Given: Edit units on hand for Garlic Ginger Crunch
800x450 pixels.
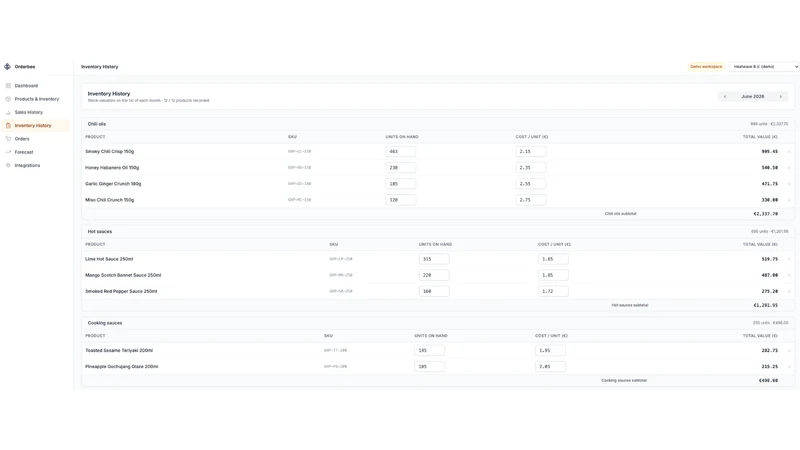Looking at the screenshot, I should (x=401, y=184).
